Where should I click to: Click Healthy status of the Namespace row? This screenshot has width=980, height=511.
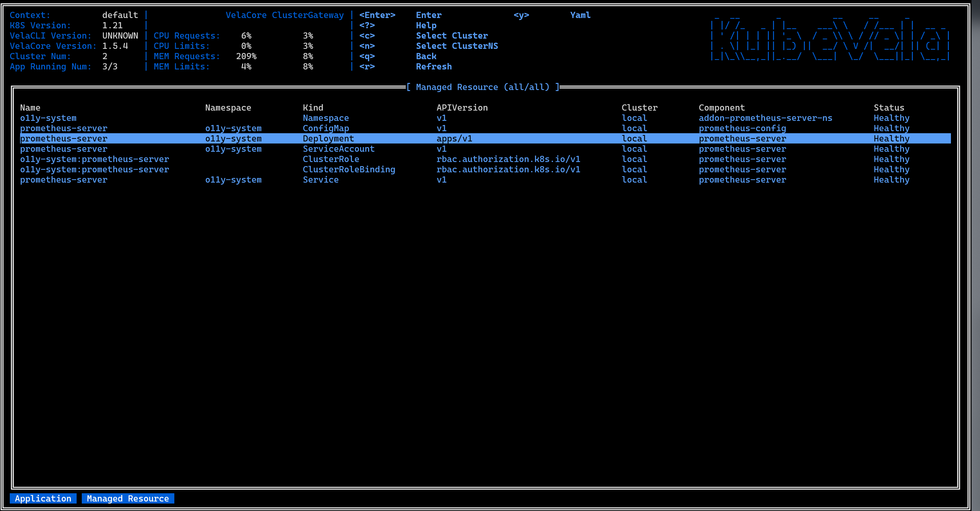tap(891, 118)
